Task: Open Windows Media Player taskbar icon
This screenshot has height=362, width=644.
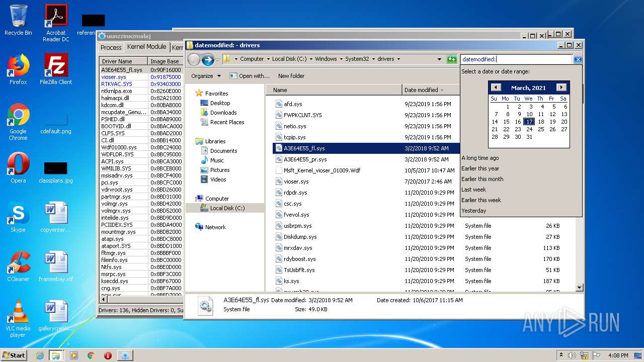Action: click(x=73, y=355)
